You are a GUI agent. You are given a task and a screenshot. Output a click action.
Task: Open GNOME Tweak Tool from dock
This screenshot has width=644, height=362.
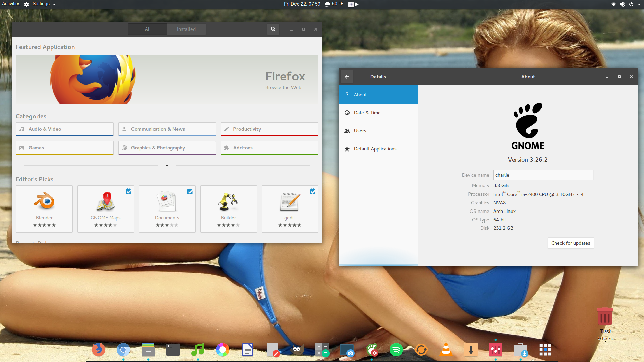[x=372, y=350]
